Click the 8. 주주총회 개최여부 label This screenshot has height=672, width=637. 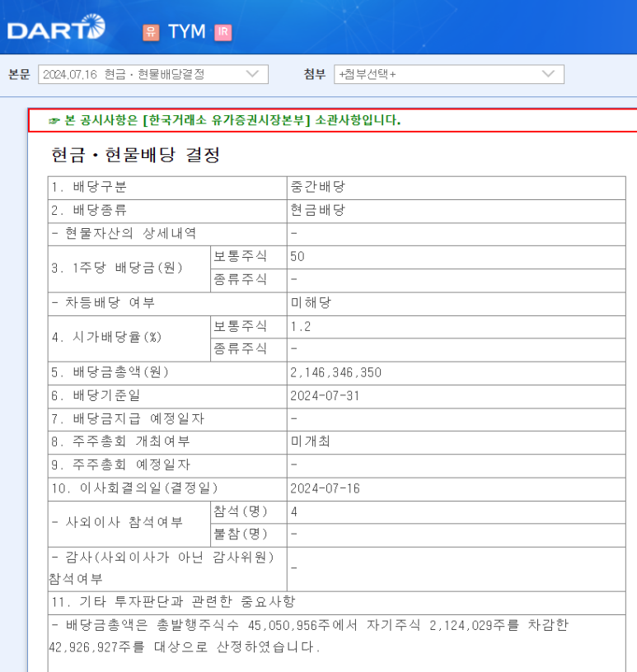(120, 441)
